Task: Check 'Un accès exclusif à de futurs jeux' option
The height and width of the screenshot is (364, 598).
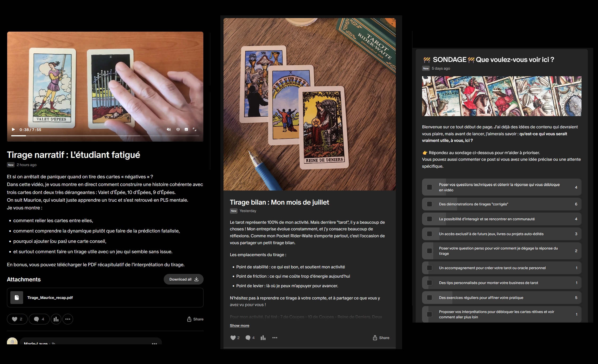Action: (429, 234)
